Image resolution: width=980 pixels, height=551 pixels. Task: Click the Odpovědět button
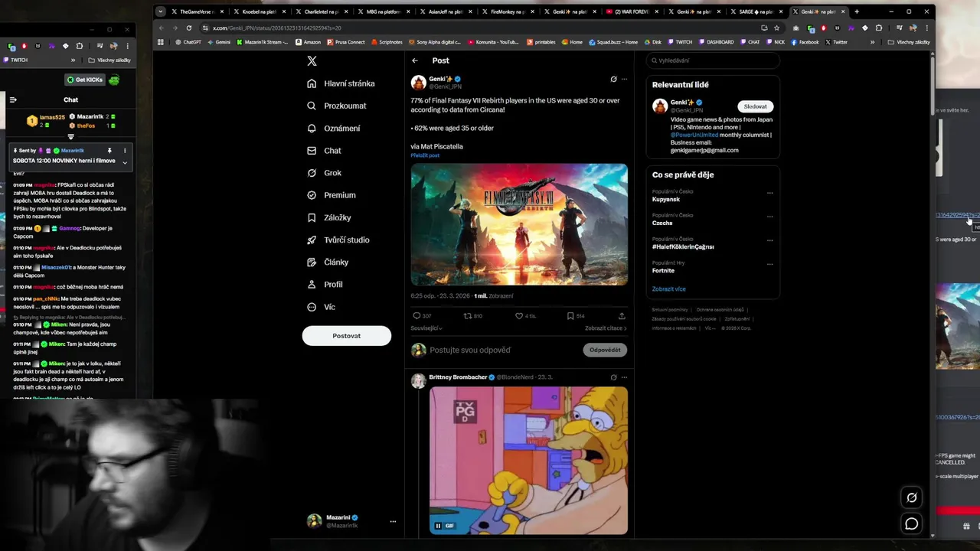pos(605,350)
